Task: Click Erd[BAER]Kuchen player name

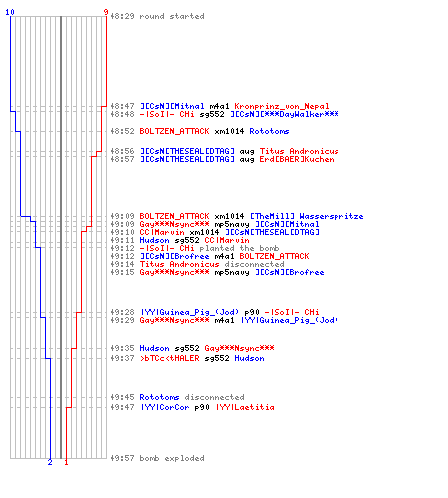Action: (x=297, y=159)
